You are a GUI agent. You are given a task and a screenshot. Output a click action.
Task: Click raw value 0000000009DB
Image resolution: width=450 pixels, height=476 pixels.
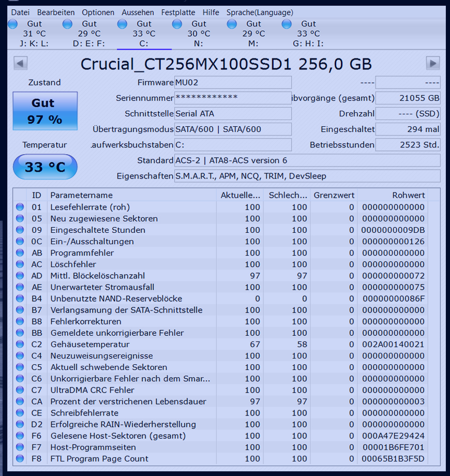coord(393,230)
